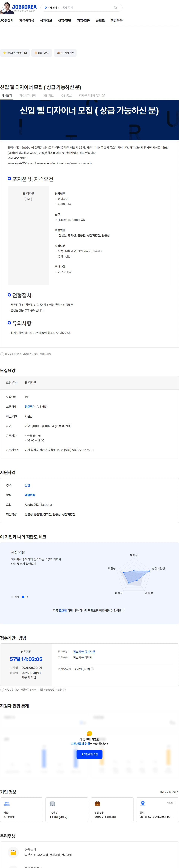Open the 취업톡톡 menu

(117, 20)
